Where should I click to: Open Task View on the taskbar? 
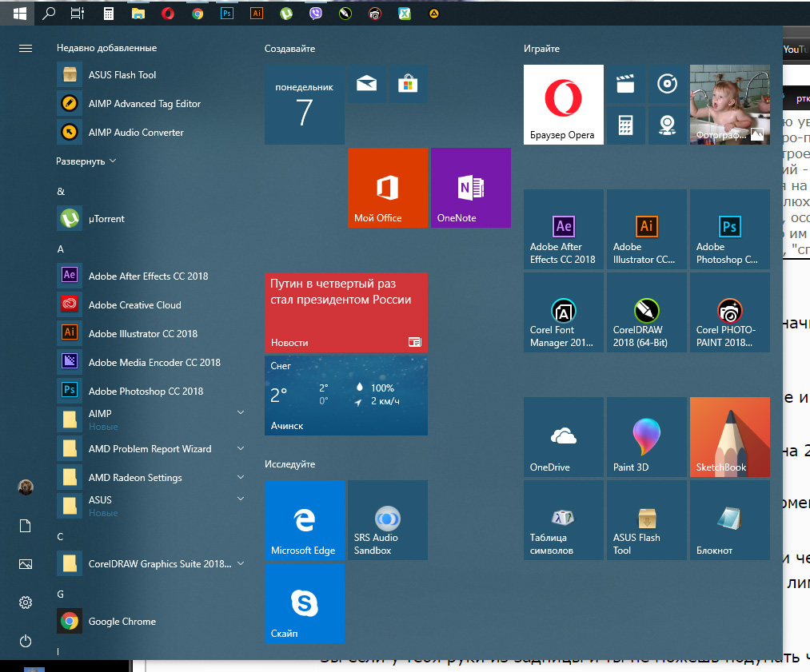pyautogui.click(x=78, y=14)
